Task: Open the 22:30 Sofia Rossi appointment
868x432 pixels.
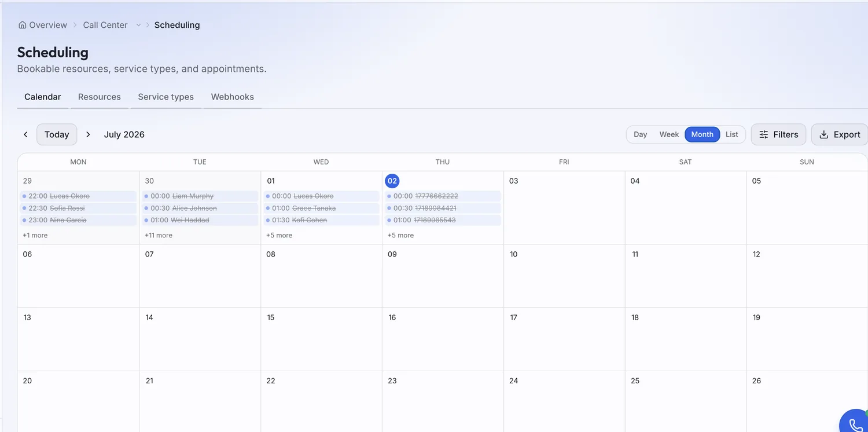Action: (78, 208)
